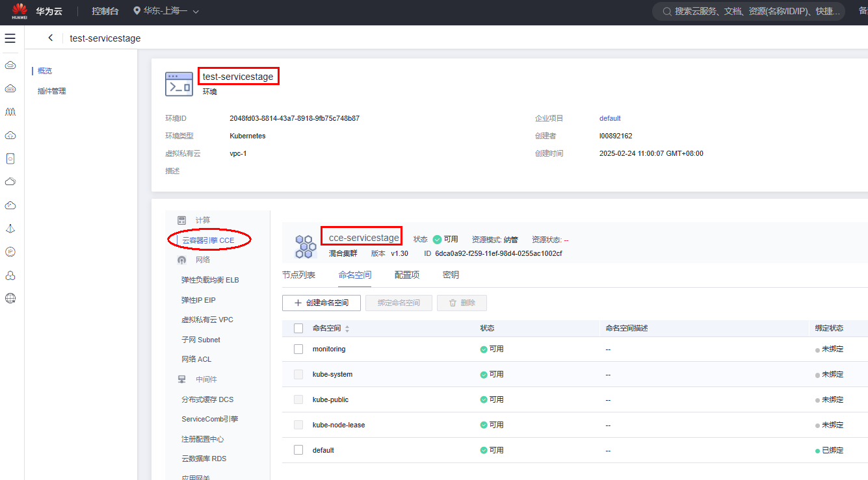
Task: Click the monitoring namespace name
Action: 329,349
